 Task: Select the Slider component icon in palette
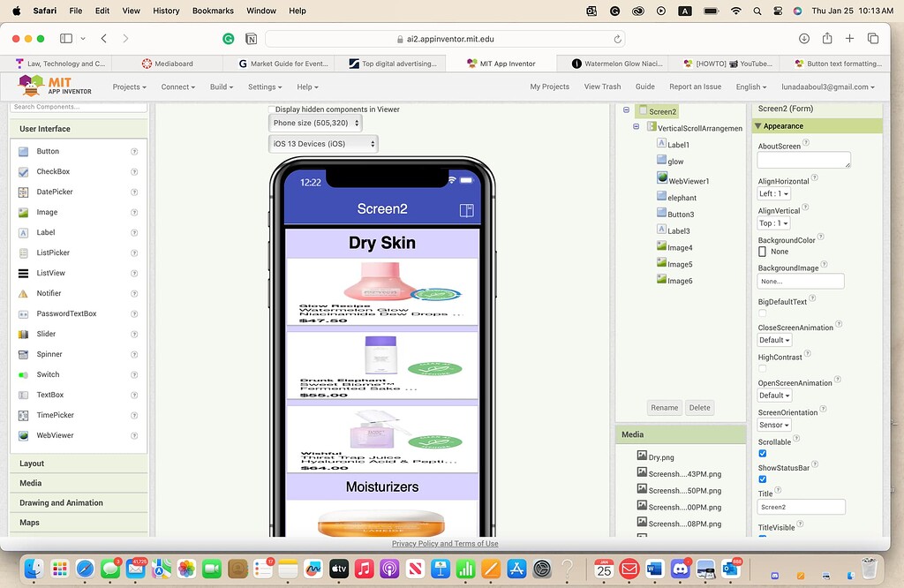click(x=24, y=334)
